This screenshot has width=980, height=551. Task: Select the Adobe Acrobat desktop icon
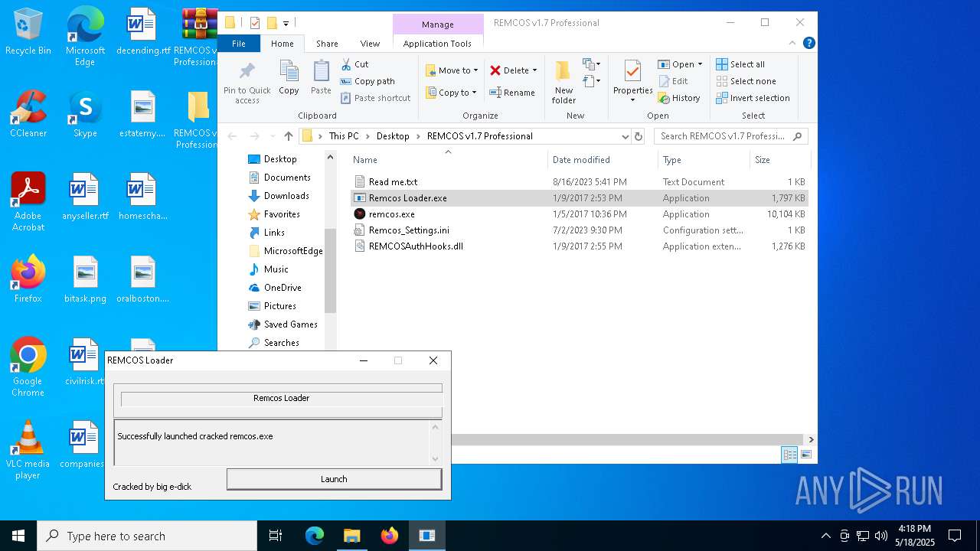pyautogui.click(x=28, y=202)
